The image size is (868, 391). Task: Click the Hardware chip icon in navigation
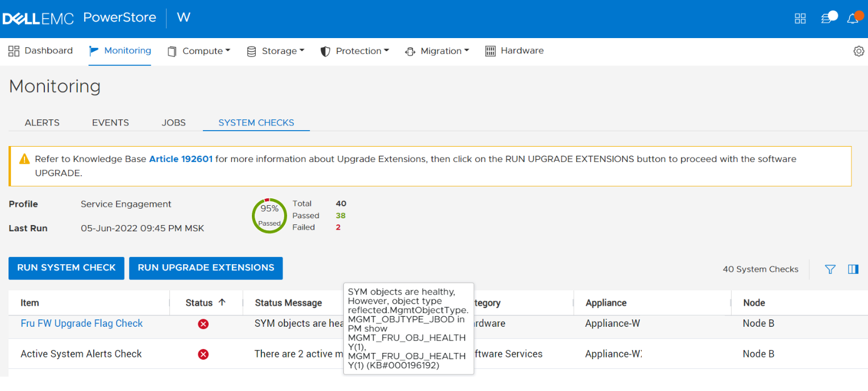(x=489, y=51)
